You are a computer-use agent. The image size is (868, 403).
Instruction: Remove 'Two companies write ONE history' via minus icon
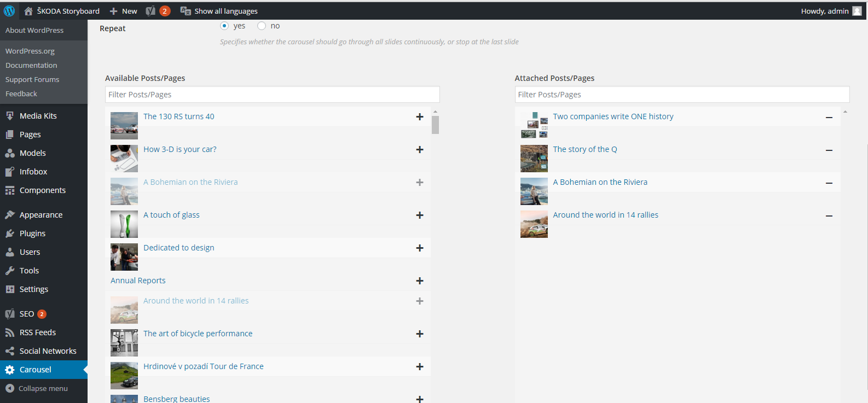tap(829, 117)
